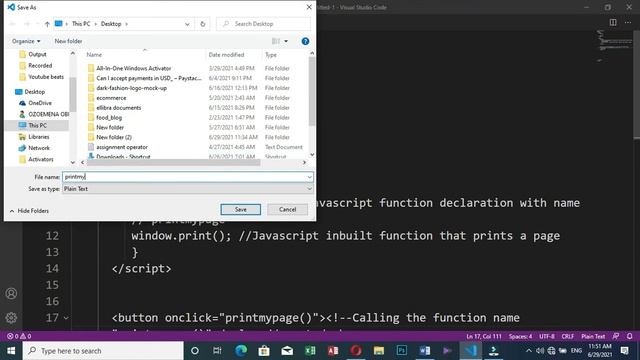Open the Organize menu
The image size is (640, 360).
[26, 41]
